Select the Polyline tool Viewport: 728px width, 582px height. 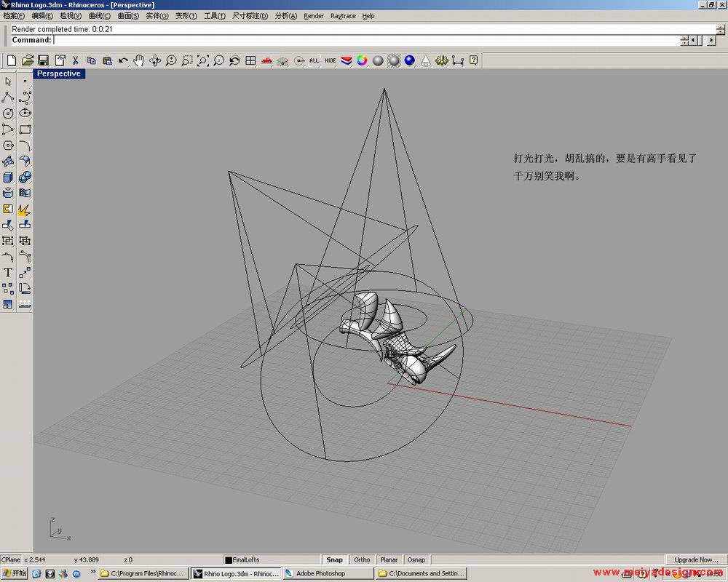[8, 97]
